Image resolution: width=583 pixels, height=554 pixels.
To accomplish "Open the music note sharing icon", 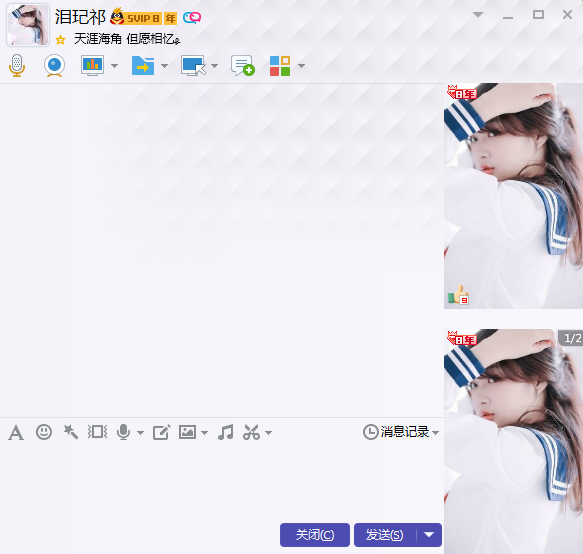I will click(x=226, y=432).
